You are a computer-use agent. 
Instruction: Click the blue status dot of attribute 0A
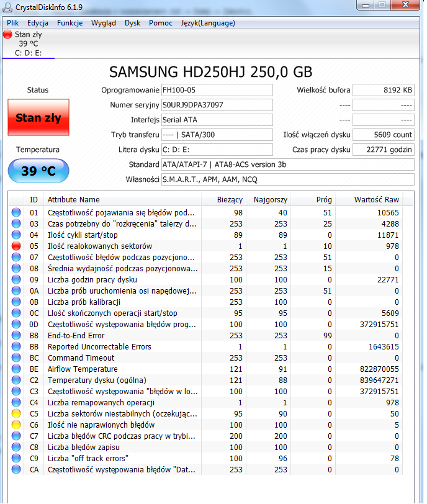(x=16, y=291)
